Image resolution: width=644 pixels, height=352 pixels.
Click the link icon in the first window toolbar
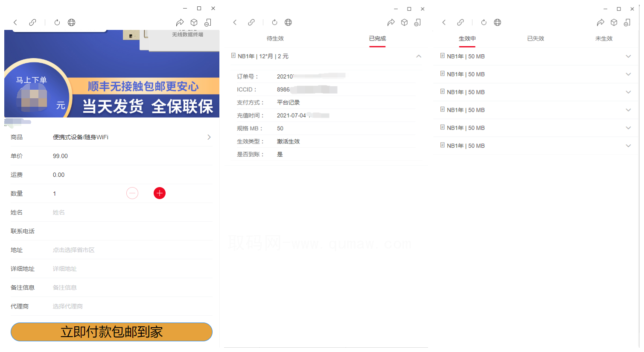coord(32,22)
